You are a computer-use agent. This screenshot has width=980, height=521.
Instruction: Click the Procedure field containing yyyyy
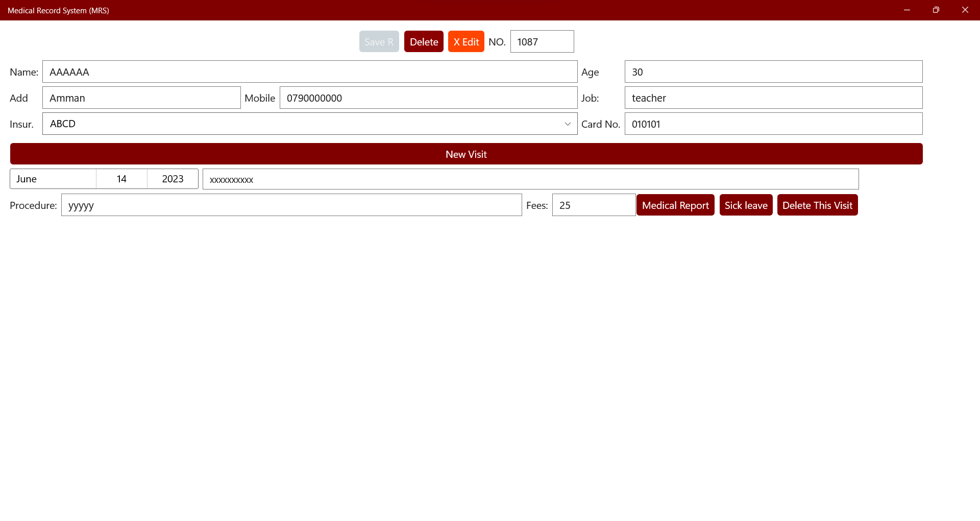[x=291, y=205]
